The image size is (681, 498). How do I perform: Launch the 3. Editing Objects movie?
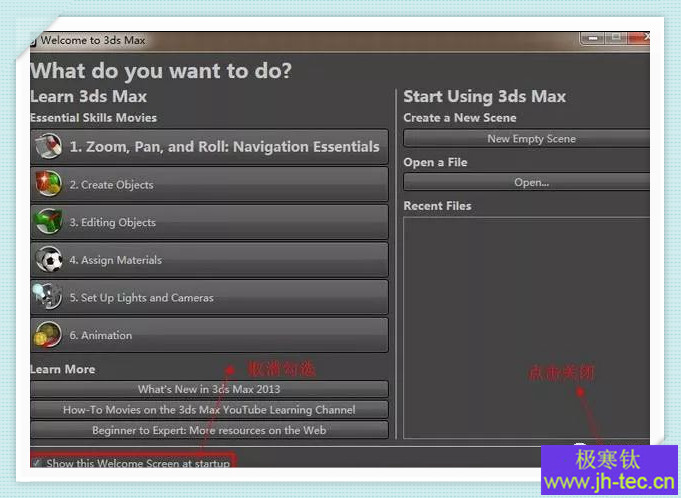pyautogui.click(x=209, y=222)
